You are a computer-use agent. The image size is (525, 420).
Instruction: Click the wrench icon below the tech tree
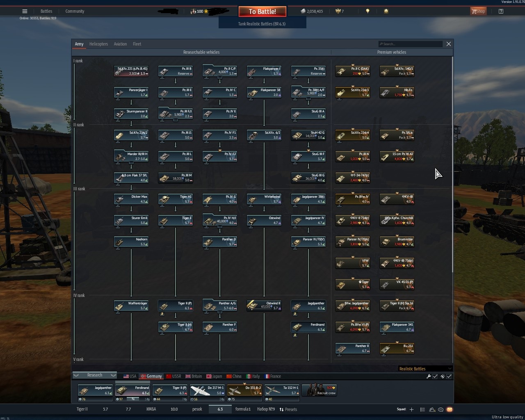(x=428, y=376)
